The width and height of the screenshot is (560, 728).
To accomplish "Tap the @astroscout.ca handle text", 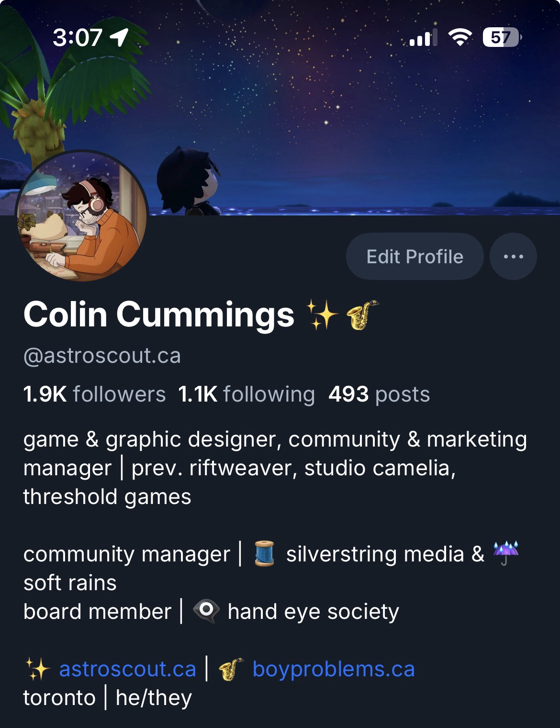I will [x=102, y=356].
